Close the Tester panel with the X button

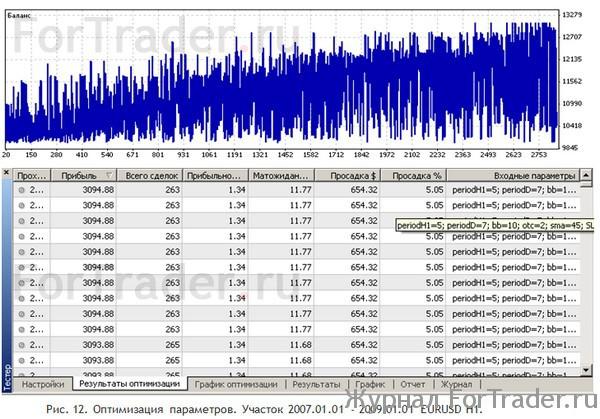click(6, 173)
